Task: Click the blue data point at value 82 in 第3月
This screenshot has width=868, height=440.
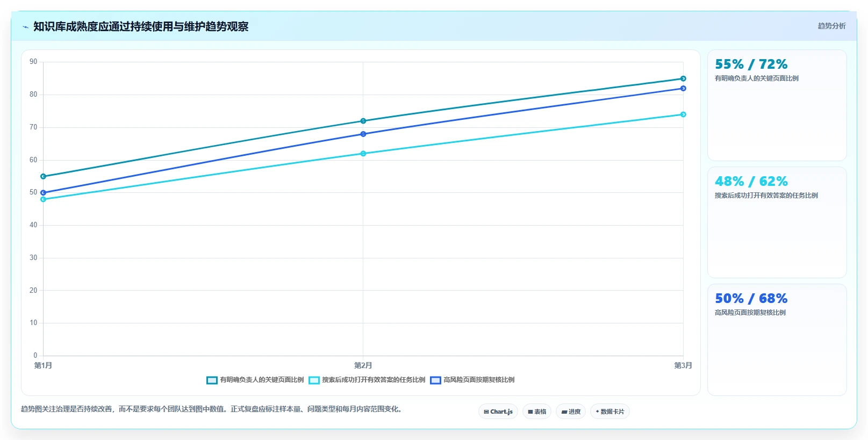Action: [x=683, y=88]
